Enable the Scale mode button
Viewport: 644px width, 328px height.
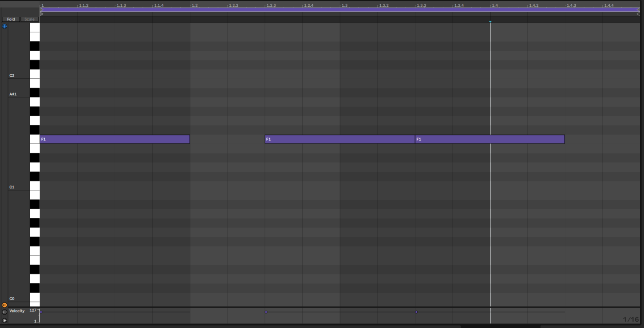click(29, 19)
